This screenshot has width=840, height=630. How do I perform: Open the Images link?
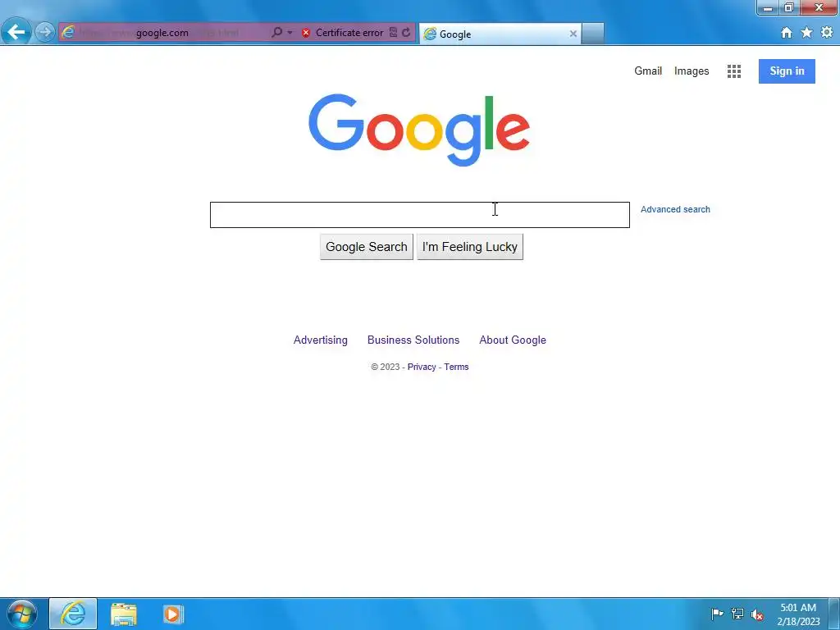point(691,71)
